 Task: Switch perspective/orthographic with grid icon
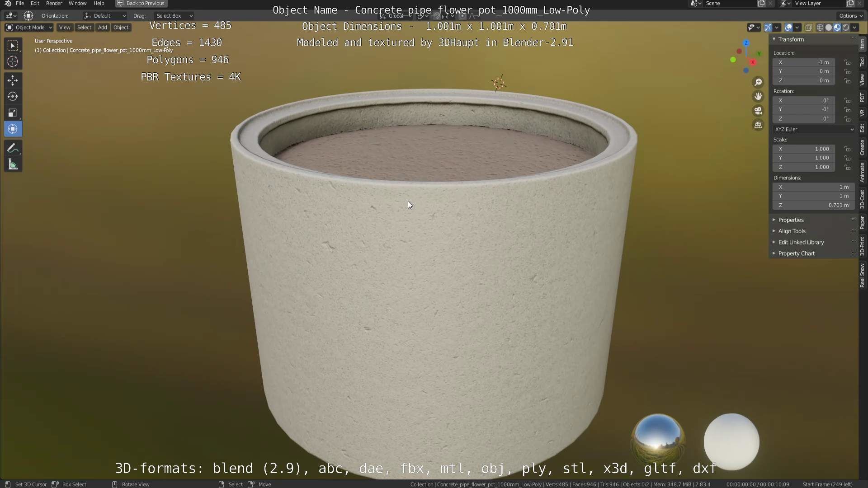point(758,125)
